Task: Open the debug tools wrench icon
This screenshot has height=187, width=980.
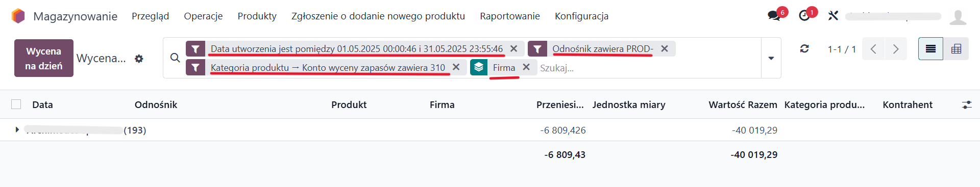Action: coord(833,16)
